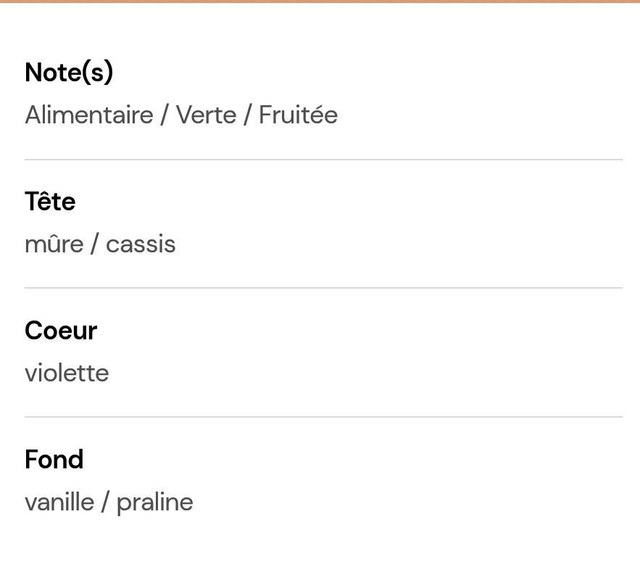The width and height of the screenshot is (640, 570).
Task: Click the word Verte
Action: (206, 115)
